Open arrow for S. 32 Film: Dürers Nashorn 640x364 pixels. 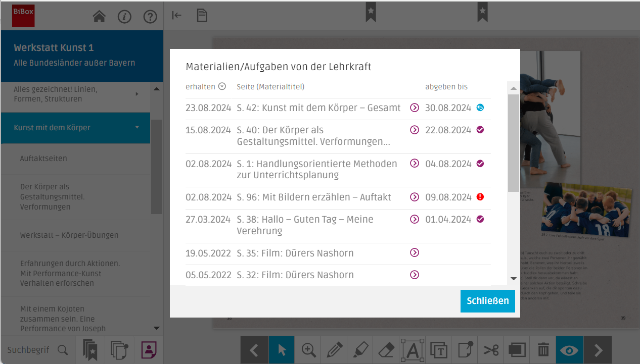(415, 275)
